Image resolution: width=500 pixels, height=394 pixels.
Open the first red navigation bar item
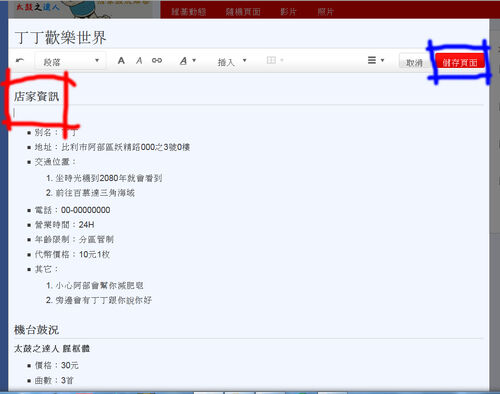[x=189, y=12]
